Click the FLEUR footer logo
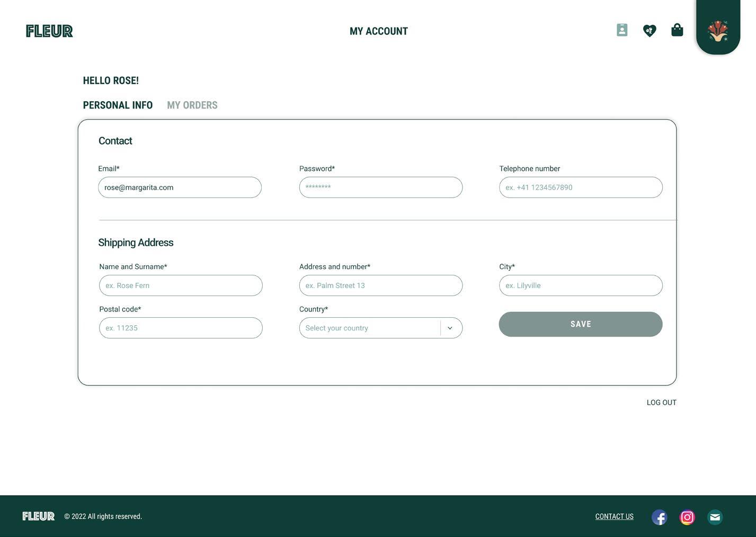This screenshot has height=537, width=756. pos(39,516)
